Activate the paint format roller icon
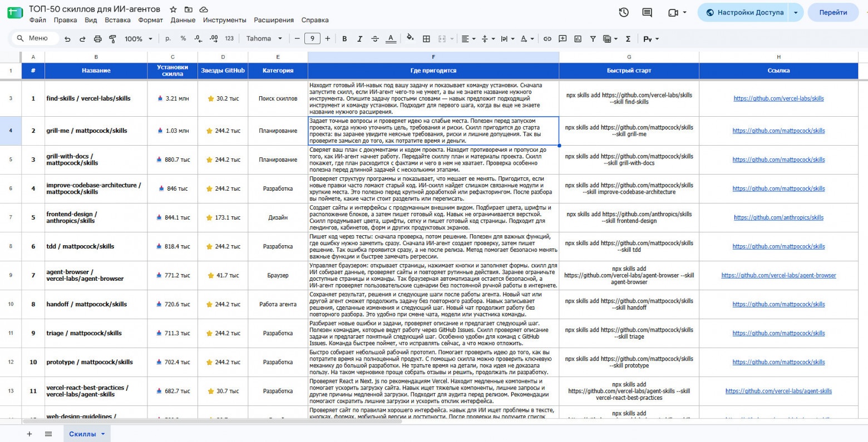This screenshot has width=868, height=442. (x=113, y=39)
